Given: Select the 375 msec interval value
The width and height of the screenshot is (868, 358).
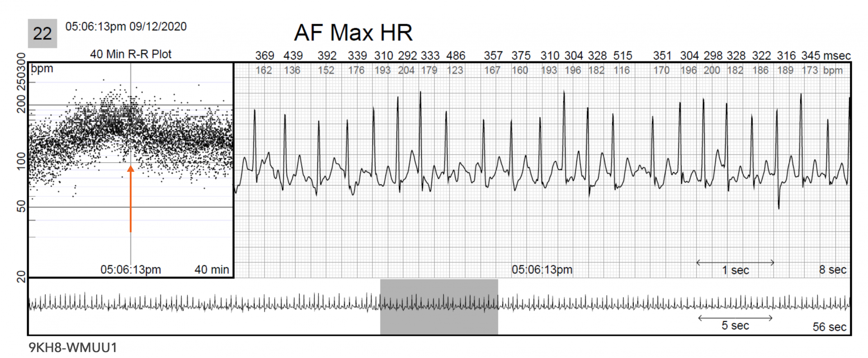Looking at the screenshot, I should tap(521, 56).
